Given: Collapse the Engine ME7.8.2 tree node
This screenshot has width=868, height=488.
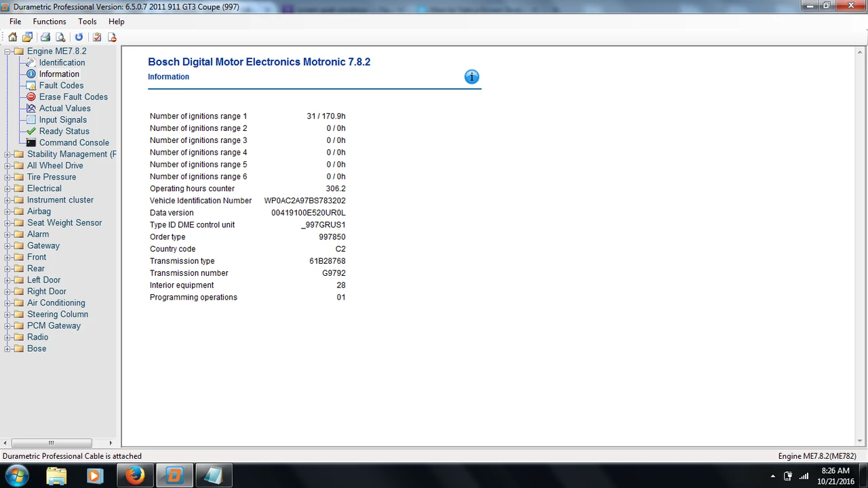Looking at the screenshot, I should [7, 52].
